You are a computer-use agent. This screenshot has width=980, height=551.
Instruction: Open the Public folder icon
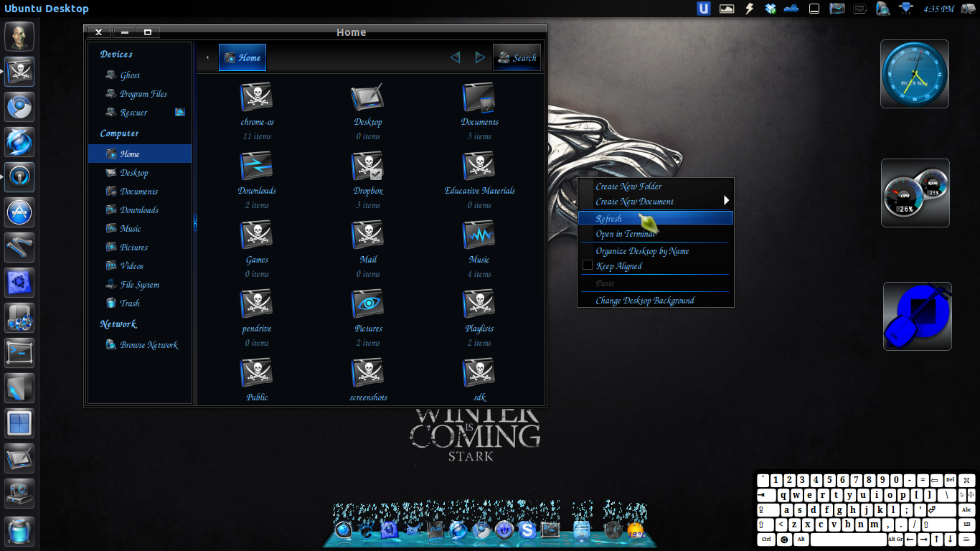[256, 372]
